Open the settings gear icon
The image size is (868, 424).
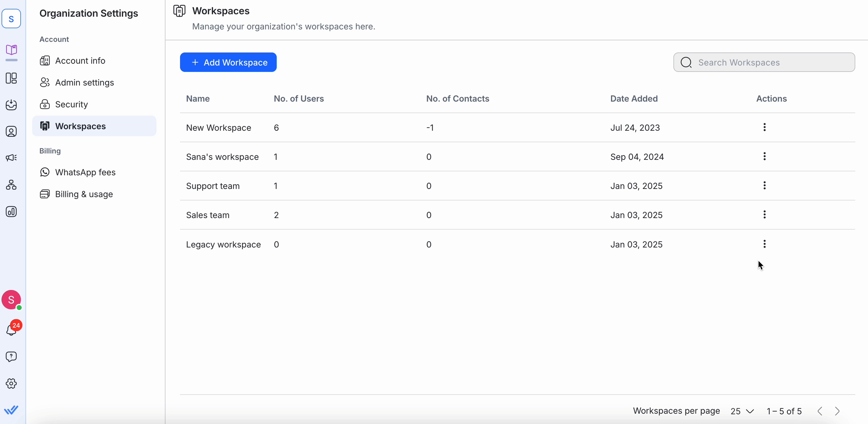tap(11, 384)
